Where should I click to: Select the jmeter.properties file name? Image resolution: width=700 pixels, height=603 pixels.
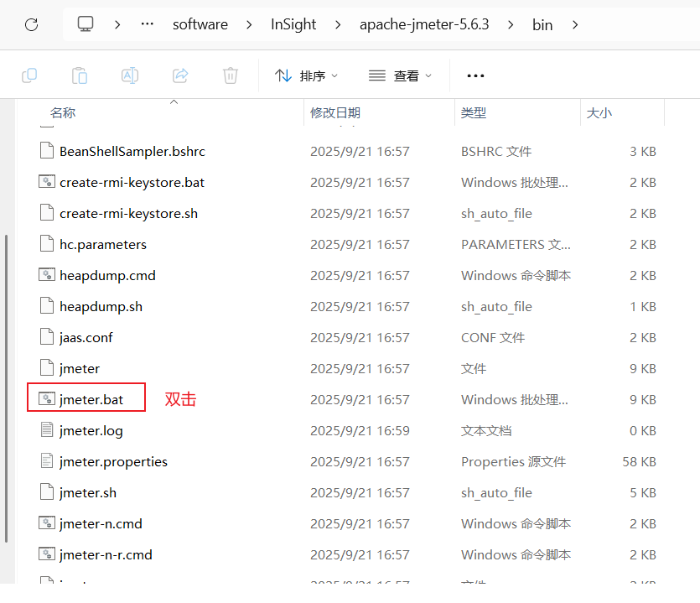[113, 461]
